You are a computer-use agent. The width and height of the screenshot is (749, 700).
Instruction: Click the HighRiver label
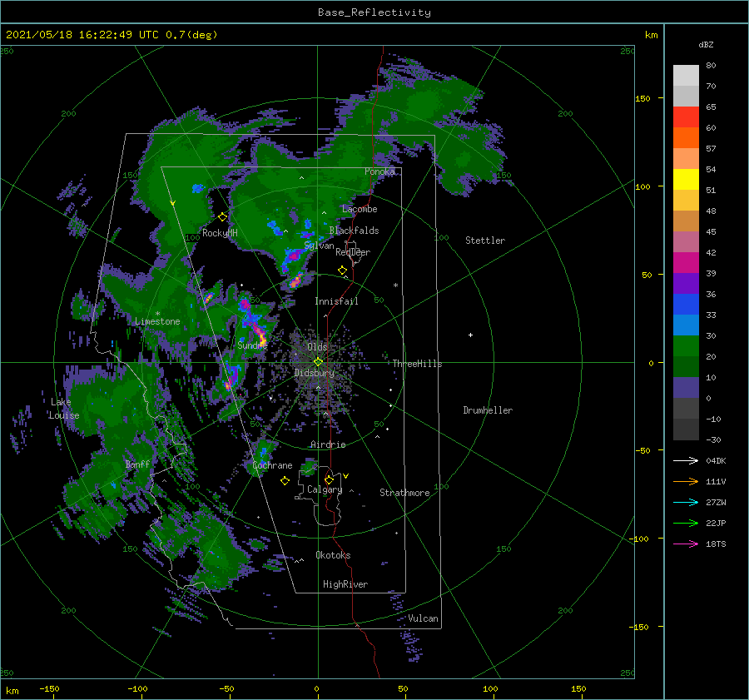(345, 584)
